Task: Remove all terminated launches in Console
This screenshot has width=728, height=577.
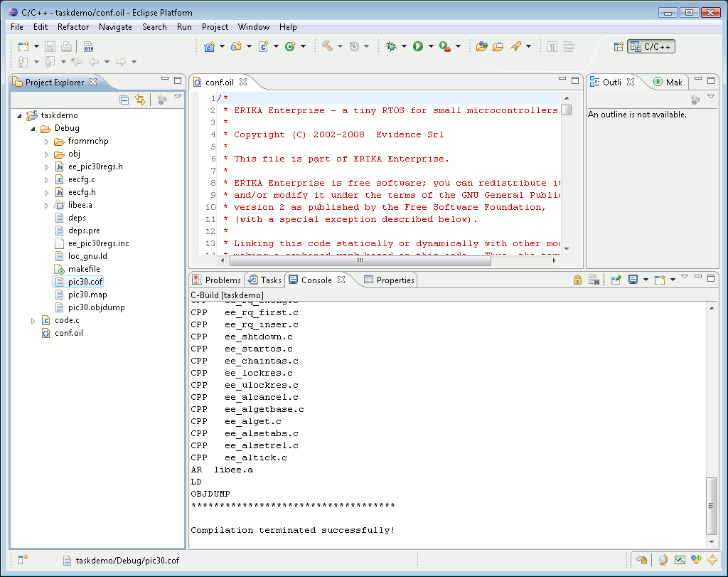Action: point(594,280)
